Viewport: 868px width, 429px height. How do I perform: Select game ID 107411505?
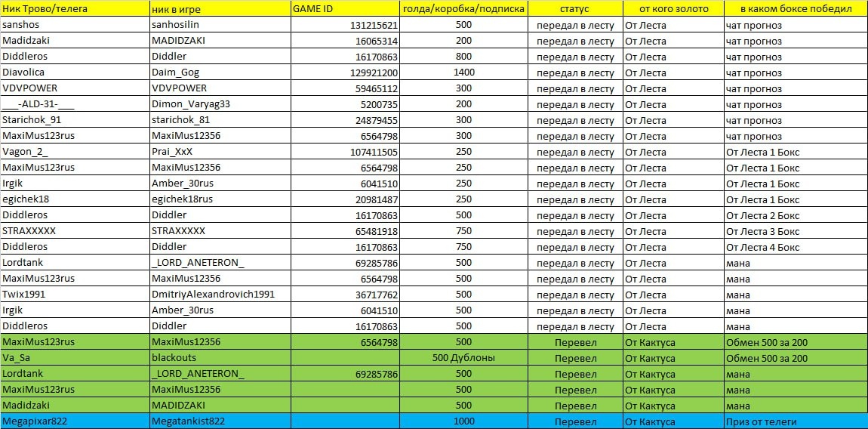[x=346, y=152]
